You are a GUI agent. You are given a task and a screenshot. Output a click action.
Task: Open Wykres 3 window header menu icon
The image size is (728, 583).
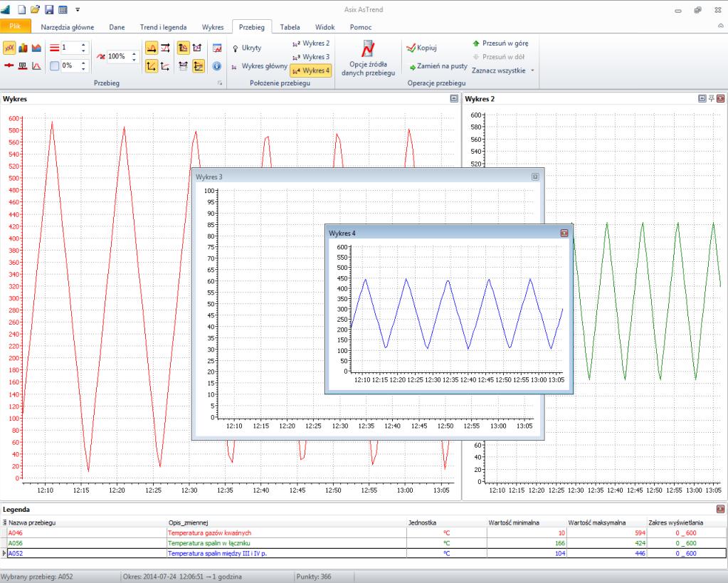pos(535,177)
